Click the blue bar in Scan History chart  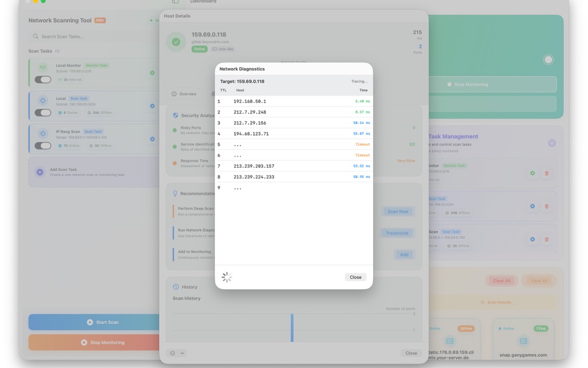pos(292,328)
